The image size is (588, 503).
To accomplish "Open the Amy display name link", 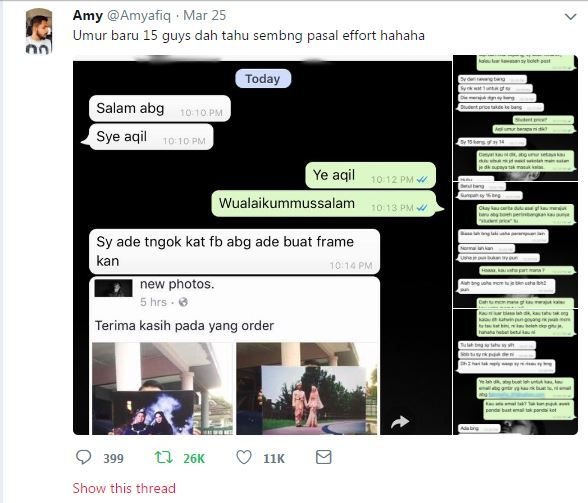I will click(88, 15).
